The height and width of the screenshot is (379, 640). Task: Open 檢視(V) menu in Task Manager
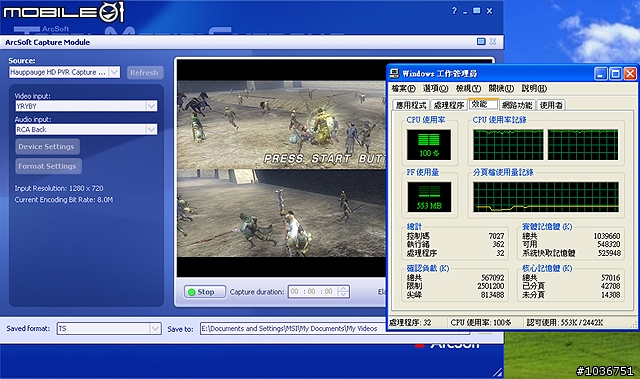pyautogui.click(x=468, y=89)
